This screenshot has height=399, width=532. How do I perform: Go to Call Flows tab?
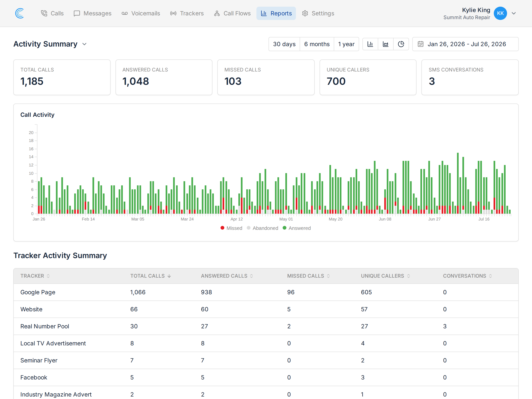(x=232, y=13)
